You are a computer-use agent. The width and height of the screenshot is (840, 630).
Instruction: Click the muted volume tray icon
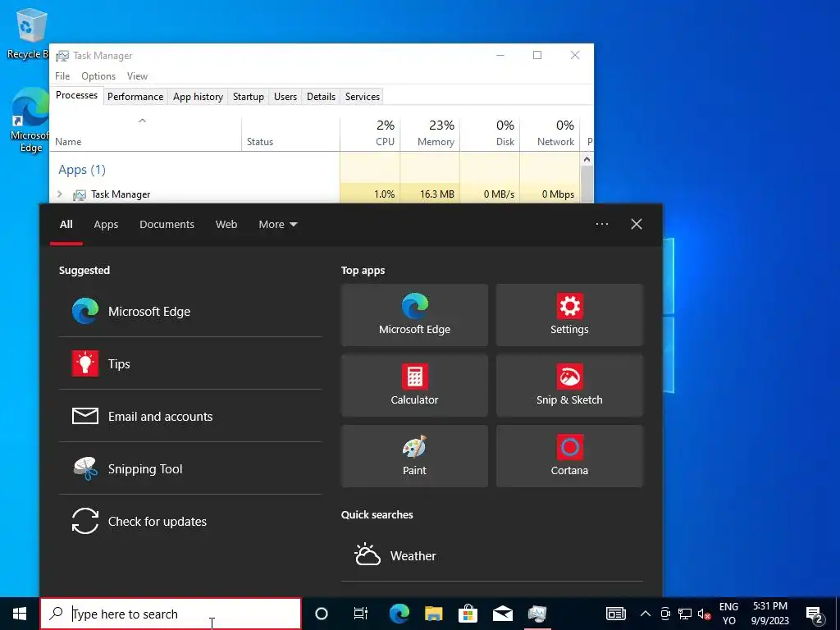click(704, 614)
